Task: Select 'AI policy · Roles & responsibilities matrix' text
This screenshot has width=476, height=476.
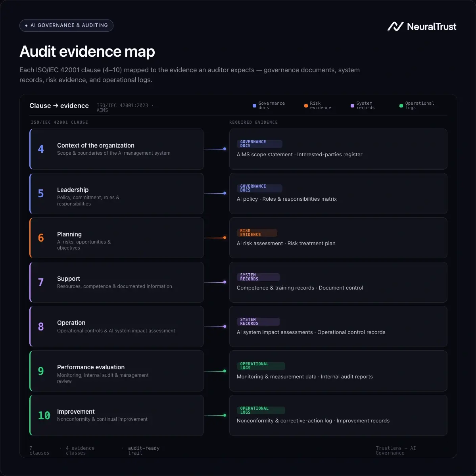Action: 287,199
